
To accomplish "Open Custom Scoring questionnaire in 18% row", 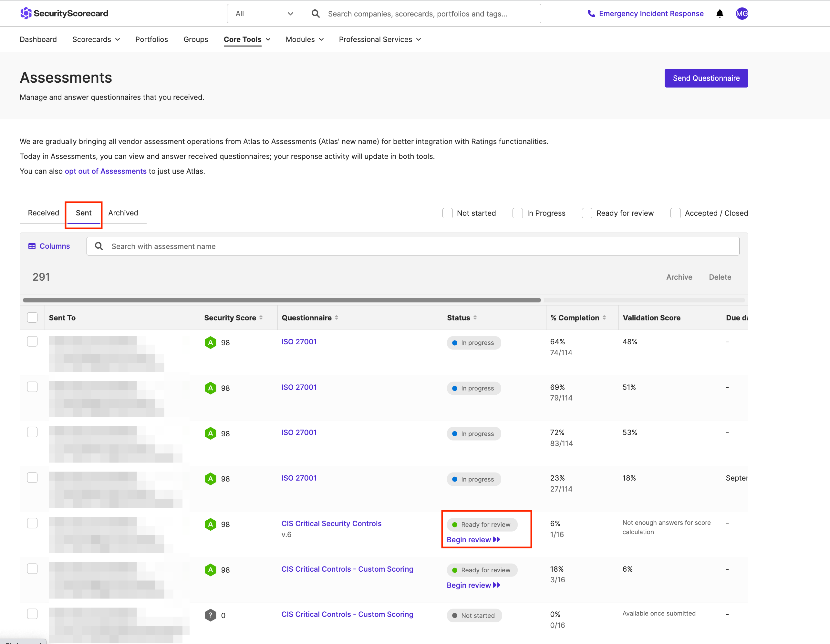I will (347, 569).
